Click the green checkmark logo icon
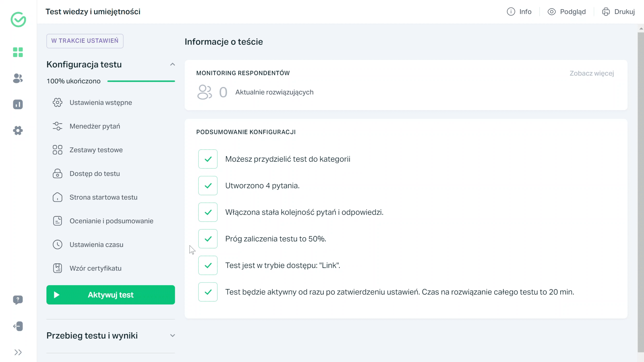 [x=18, y=19]
